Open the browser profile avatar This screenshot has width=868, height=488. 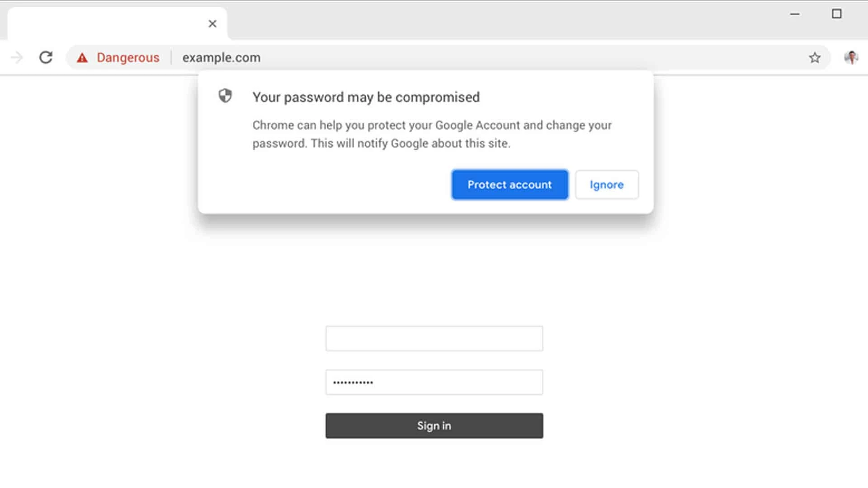tap(852, 57)
